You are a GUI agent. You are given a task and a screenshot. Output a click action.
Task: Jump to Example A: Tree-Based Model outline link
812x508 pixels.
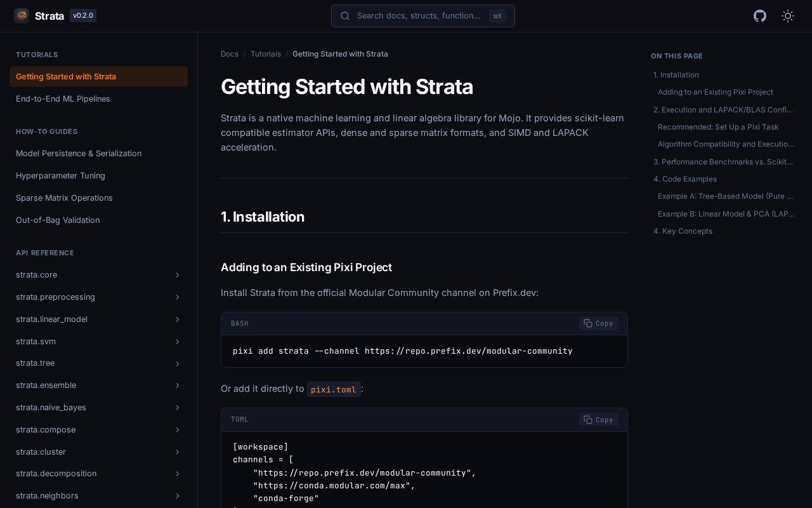tap(726, 196)
